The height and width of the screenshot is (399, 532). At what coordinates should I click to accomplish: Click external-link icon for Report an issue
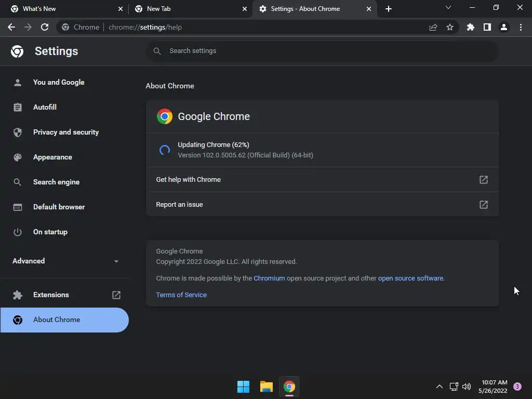[x=484, y=205]
